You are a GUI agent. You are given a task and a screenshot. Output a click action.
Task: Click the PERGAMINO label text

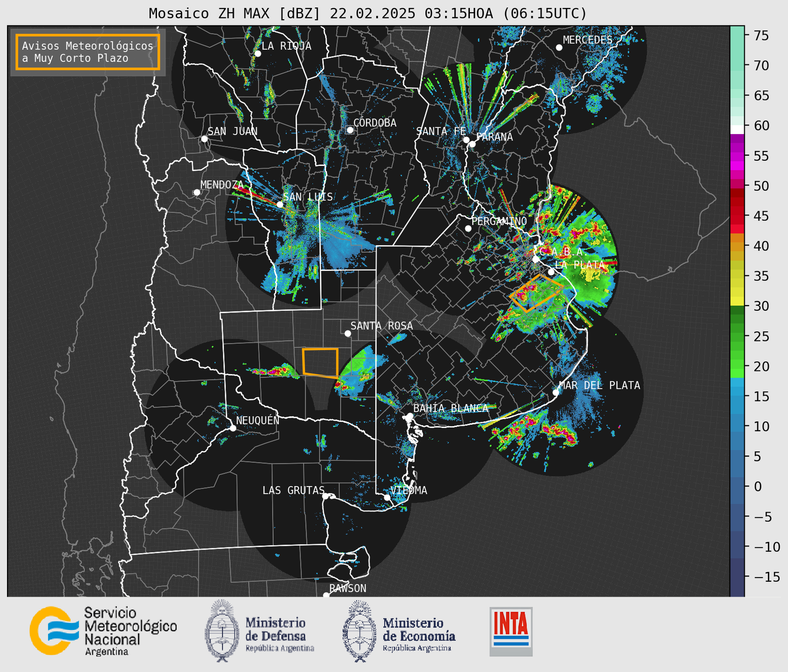499,221
